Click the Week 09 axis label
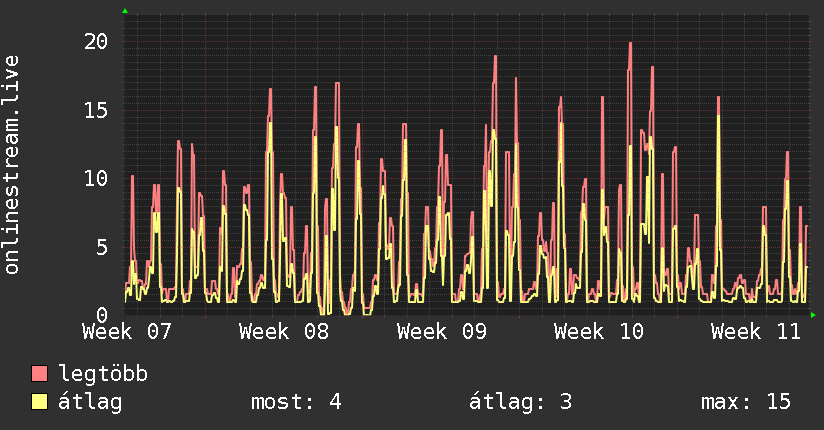 click(441, 332)
